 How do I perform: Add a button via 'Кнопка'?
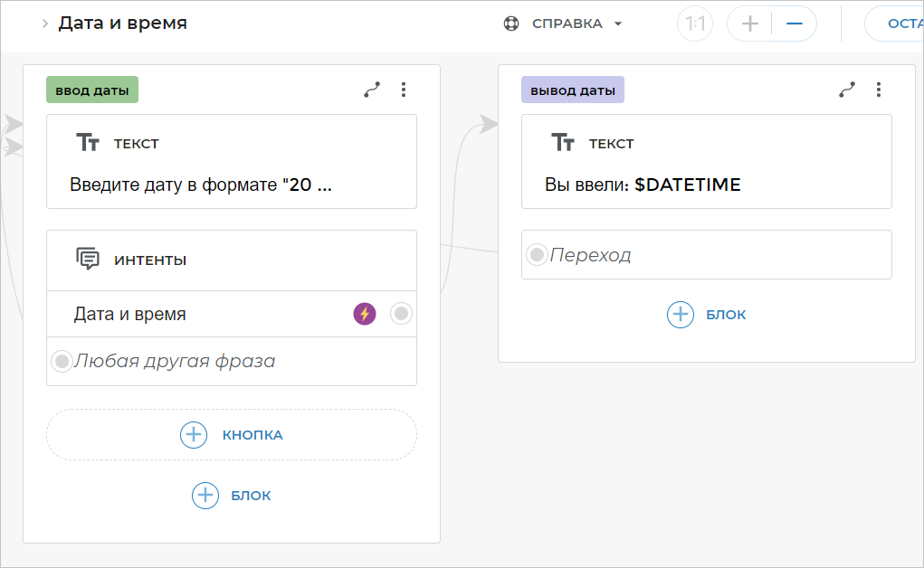[x=232, y=435]
